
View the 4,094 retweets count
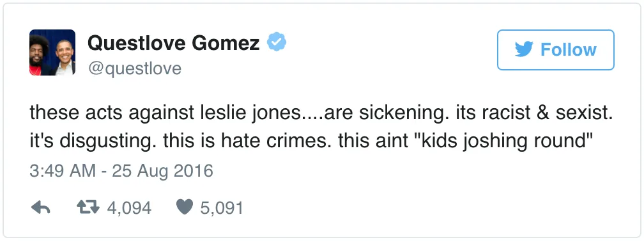129,208
